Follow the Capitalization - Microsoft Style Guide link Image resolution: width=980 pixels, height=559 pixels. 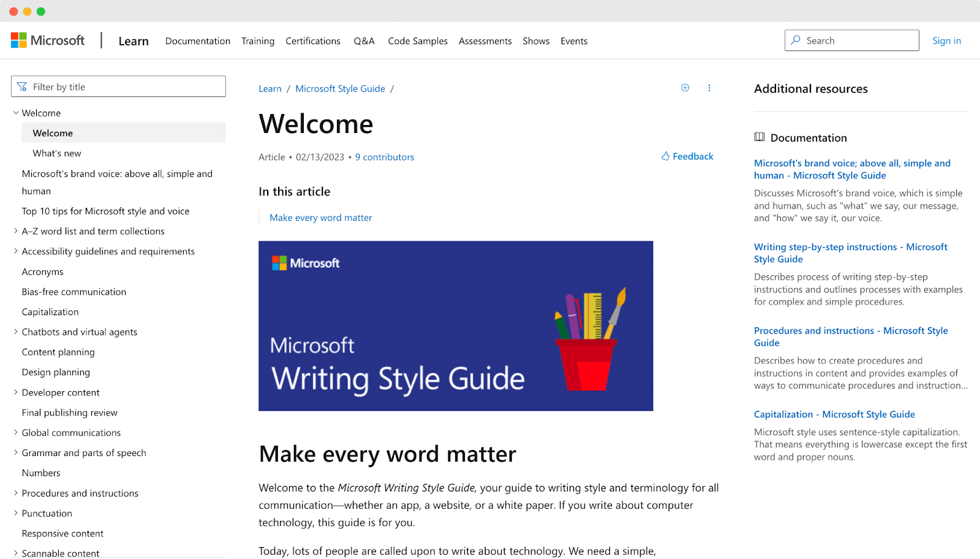click(x=834, y=414)
